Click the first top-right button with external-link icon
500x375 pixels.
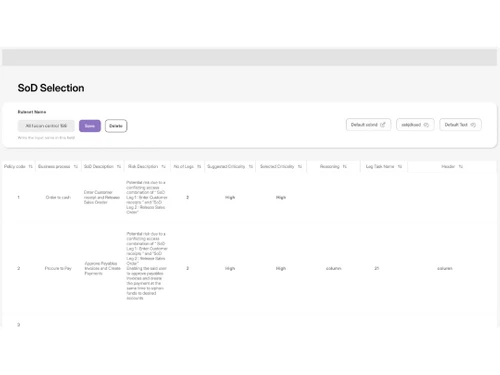368,125
